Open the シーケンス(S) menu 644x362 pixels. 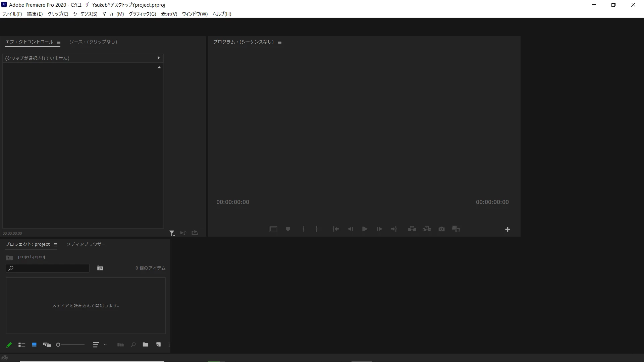85,14
